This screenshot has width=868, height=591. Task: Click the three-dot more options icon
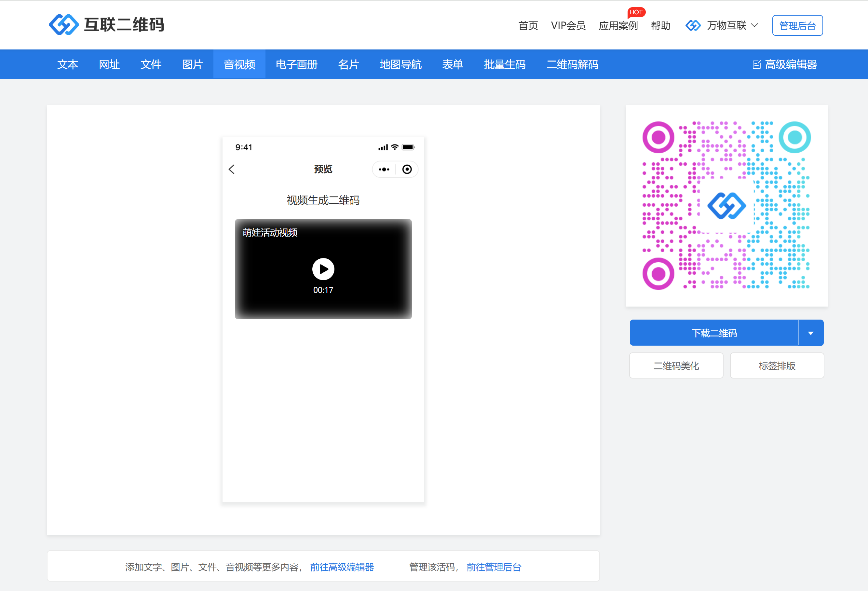coord(384,169)
